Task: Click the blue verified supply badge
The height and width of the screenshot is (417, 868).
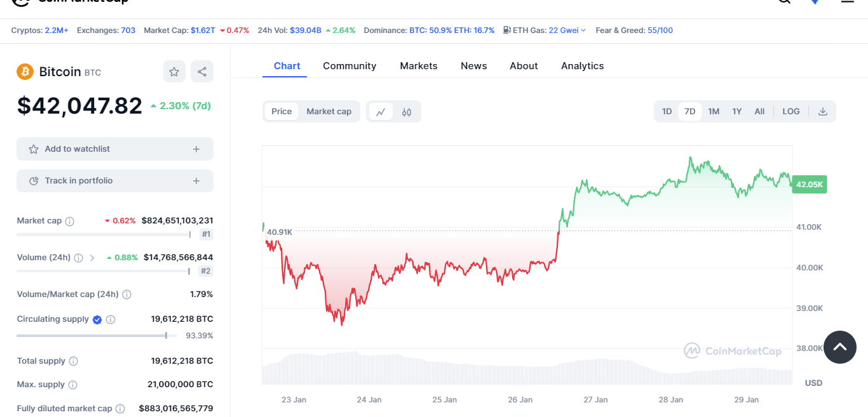Action: click(x=97, y=320)
